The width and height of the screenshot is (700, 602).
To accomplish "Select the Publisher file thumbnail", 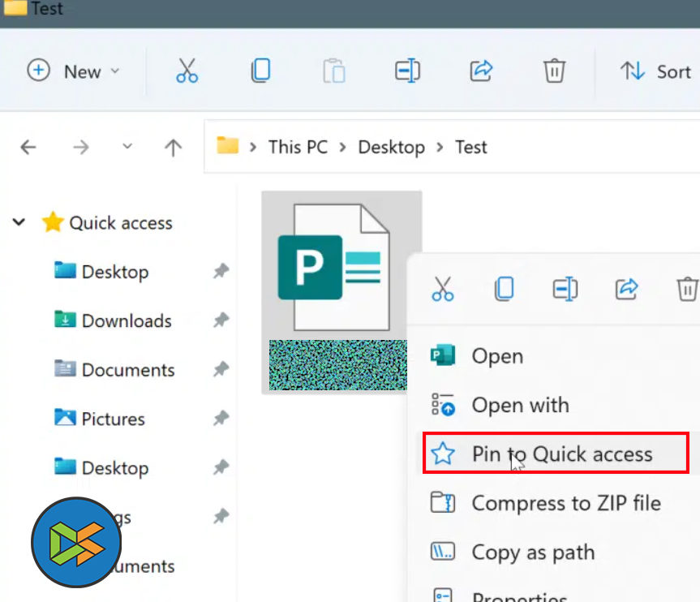I will click(x=341, y=268).
